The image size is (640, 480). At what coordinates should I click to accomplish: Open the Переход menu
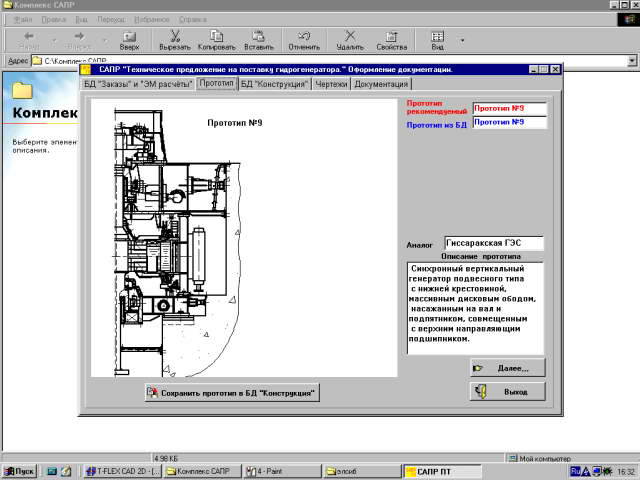coord(111,19)
